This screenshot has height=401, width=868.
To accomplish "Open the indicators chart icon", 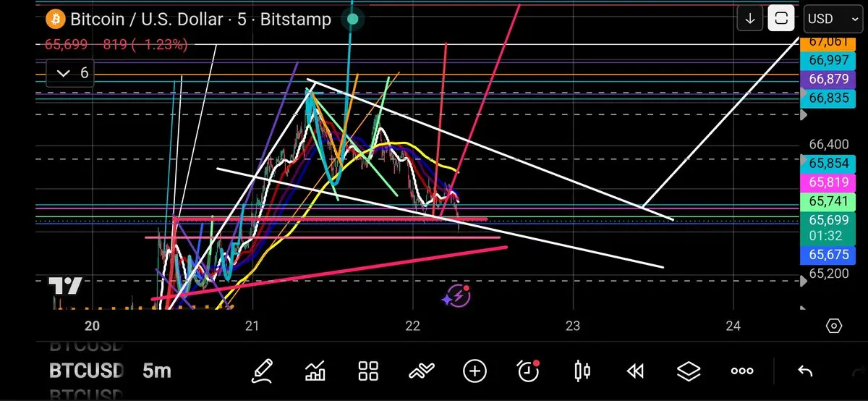I will point(315,371).
